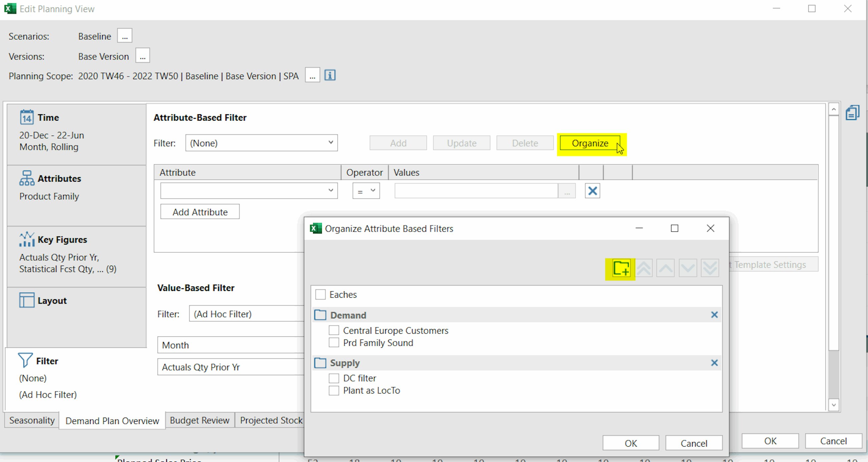Click the Move Down arrow icon
Screen dimensions: 868x462
pyautogui.click(x=688, y=268)
